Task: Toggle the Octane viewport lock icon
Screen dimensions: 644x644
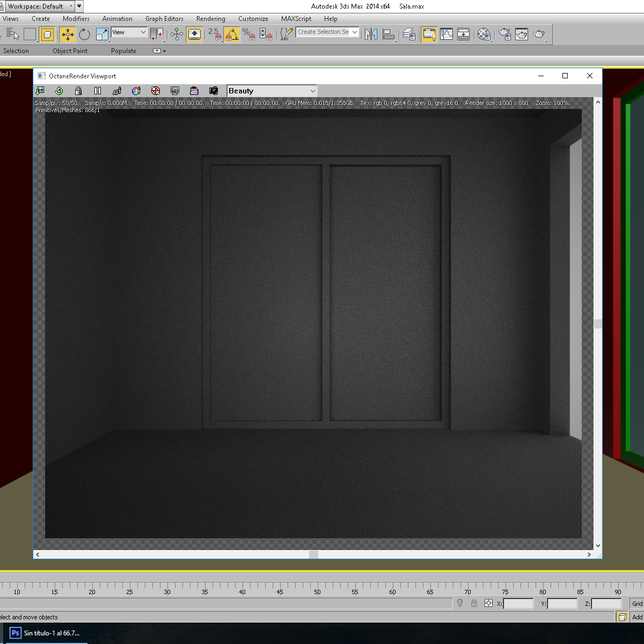Action: click(78, 91)
